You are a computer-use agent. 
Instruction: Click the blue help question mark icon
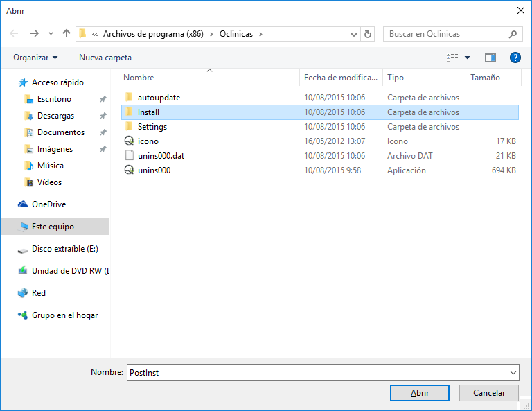click(515, 58)
